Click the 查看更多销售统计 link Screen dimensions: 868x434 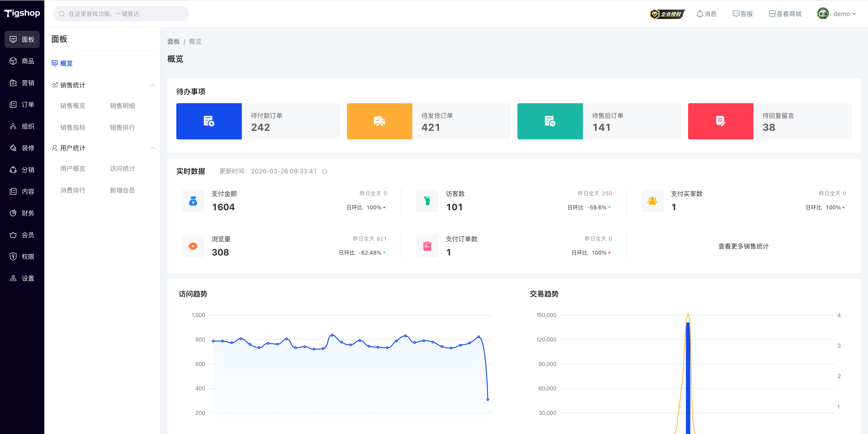coord(744,246)
